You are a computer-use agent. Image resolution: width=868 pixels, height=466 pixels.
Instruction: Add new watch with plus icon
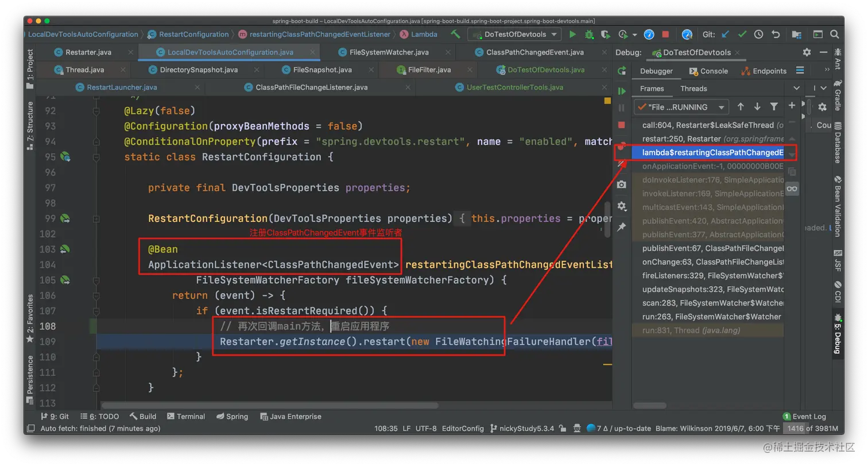792,105
